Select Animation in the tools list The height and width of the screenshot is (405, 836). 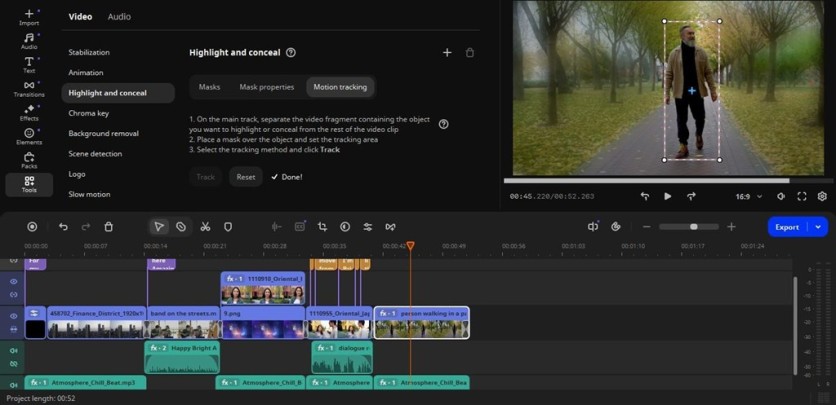coord(86,72)
